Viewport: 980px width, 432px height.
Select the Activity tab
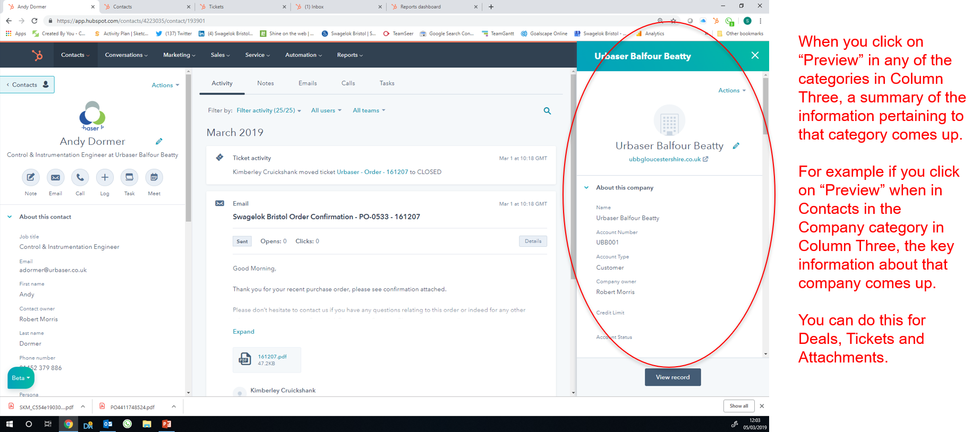click(222, 83)
